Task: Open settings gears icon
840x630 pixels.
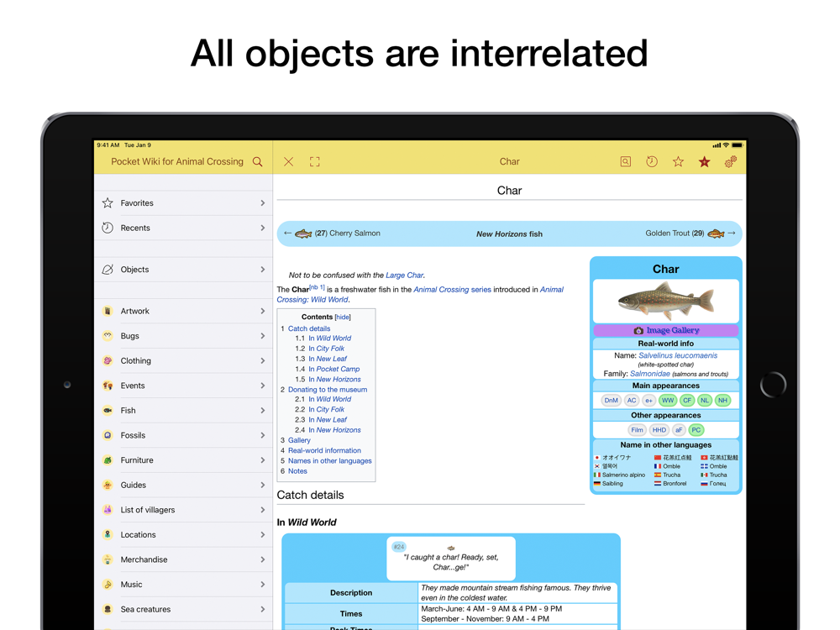Action: pyautogui.click(x=731, y=162)
